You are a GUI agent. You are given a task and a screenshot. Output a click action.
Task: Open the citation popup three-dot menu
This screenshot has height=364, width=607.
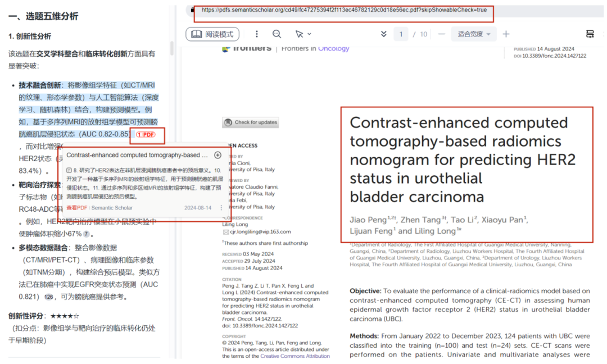point(221,208)
